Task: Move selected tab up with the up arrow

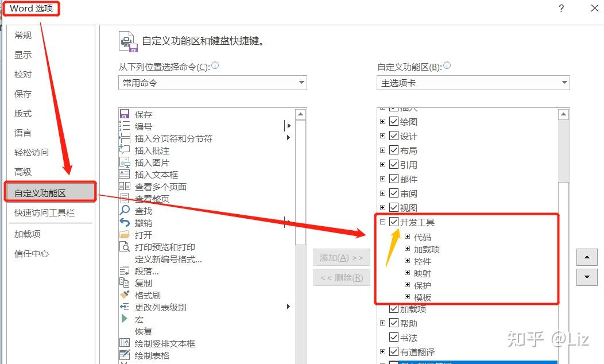Action: [x=587, y=257]
